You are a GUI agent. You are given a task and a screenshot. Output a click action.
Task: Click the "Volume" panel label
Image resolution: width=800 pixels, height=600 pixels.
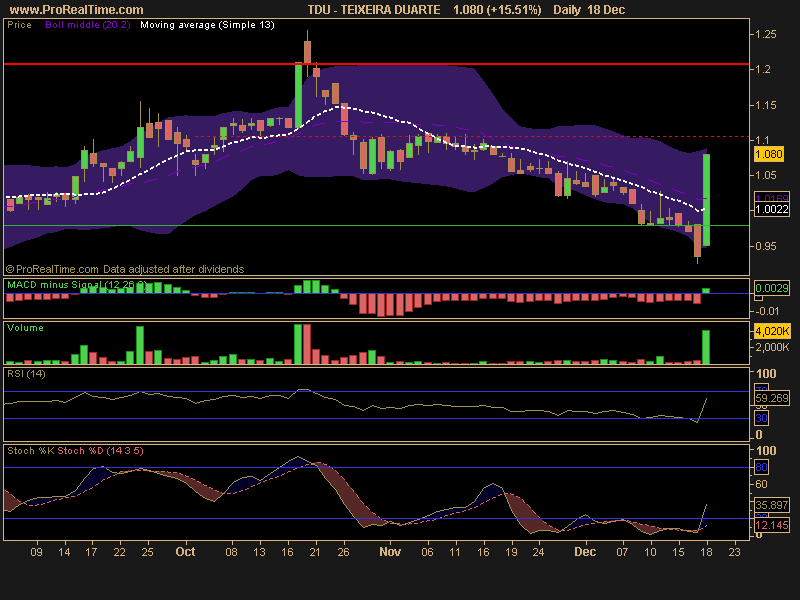pos(26,328)
